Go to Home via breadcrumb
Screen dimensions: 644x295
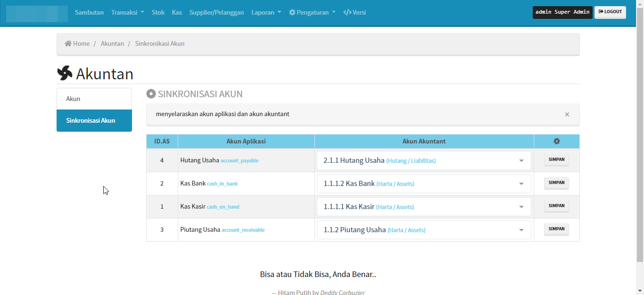pos(77,43)
